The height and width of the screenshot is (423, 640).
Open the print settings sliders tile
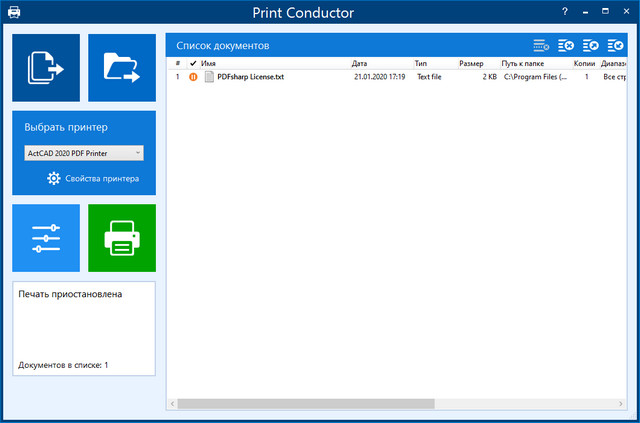point(46,238)
